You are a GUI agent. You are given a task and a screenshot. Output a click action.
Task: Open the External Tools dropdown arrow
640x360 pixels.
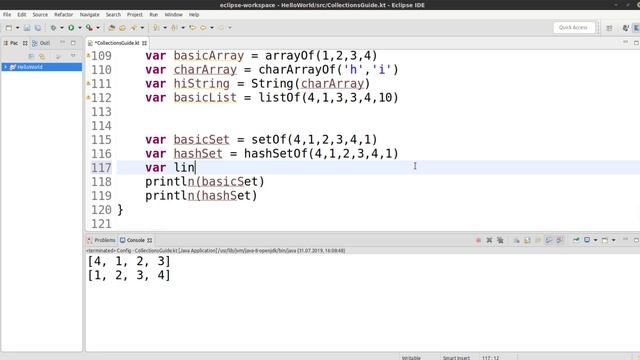coord(98,28)
